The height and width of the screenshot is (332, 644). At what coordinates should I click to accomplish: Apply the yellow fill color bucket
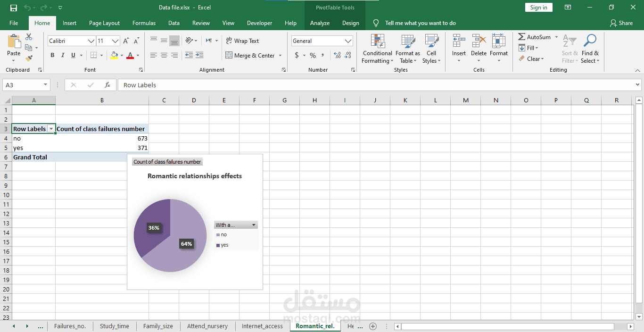pyautogui.click(x=114, y=55)
